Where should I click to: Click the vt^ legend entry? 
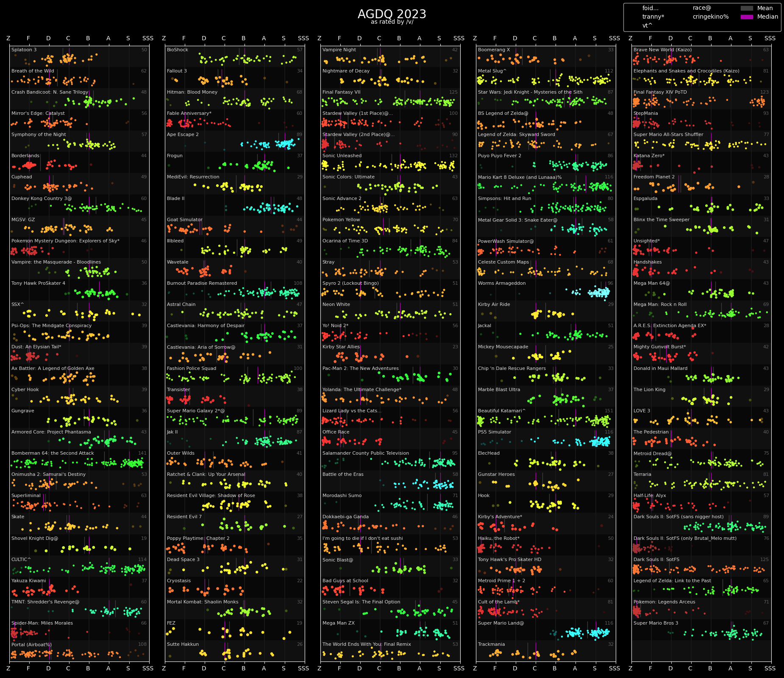point(647,25)
